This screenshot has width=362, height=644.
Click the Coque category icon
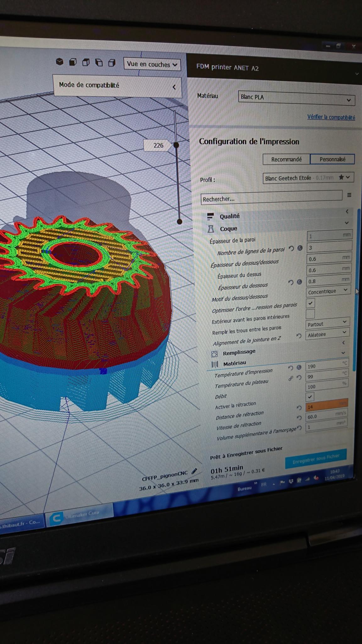tap(211, 229)
